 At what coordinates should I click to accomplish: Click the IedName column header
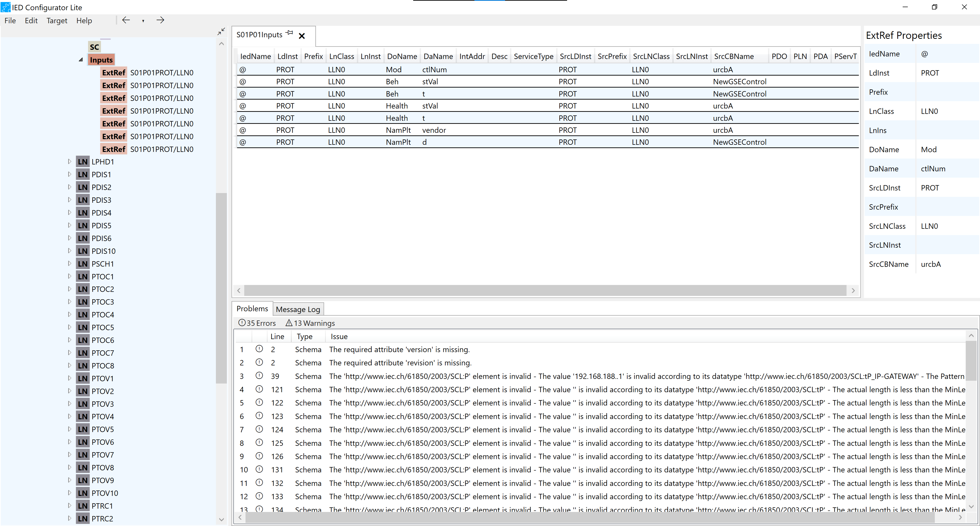(x=255, y=56)
